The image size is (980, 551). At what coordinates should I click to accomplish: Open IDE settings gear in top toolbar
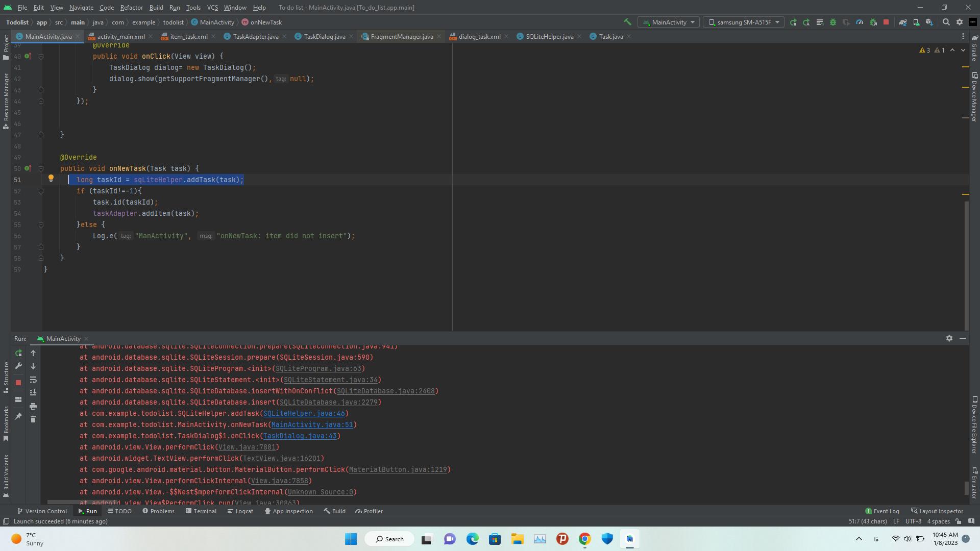960,22
